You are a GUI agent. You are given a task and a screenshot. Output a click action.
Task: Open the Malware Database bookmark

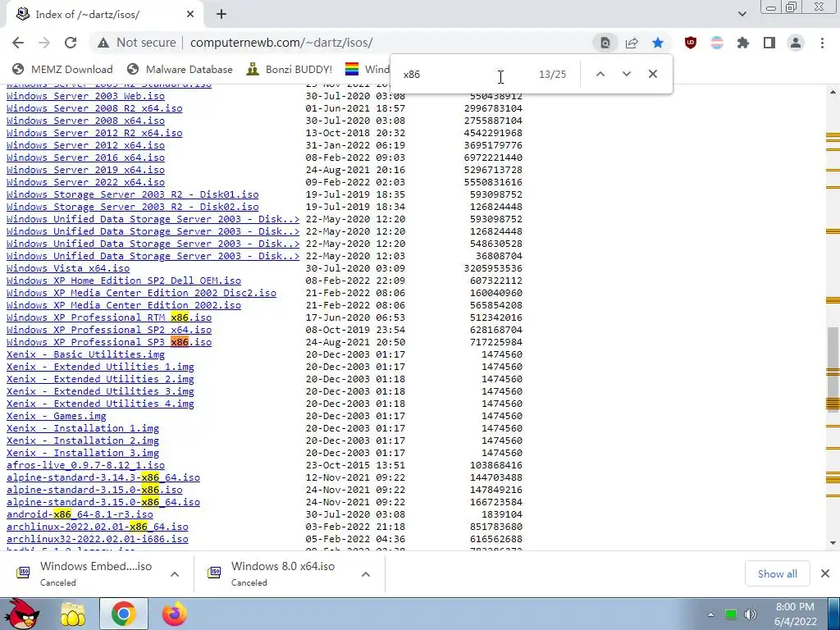click(180, 69)
